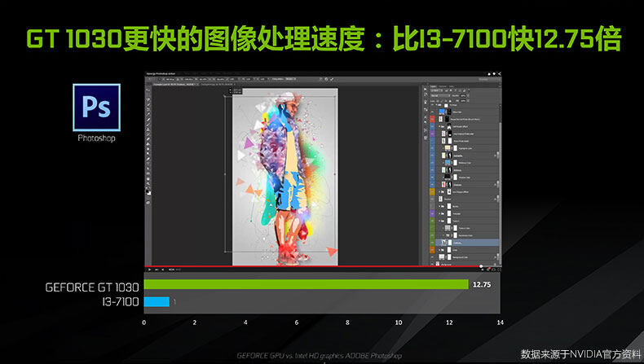644x364 pixels.
Task: Collapse the yellow-labeled layer group arrow
Action: [x=439, y=191]
